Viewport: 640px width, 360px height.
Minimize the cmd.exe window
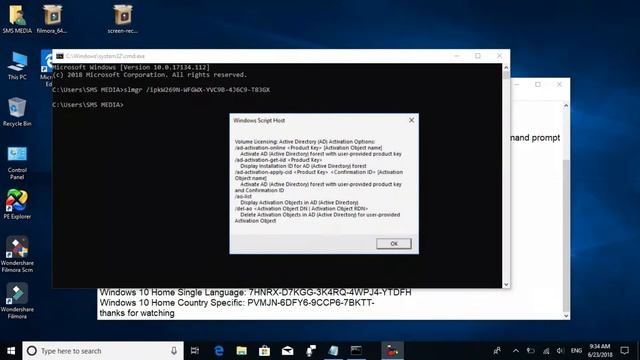457,56
